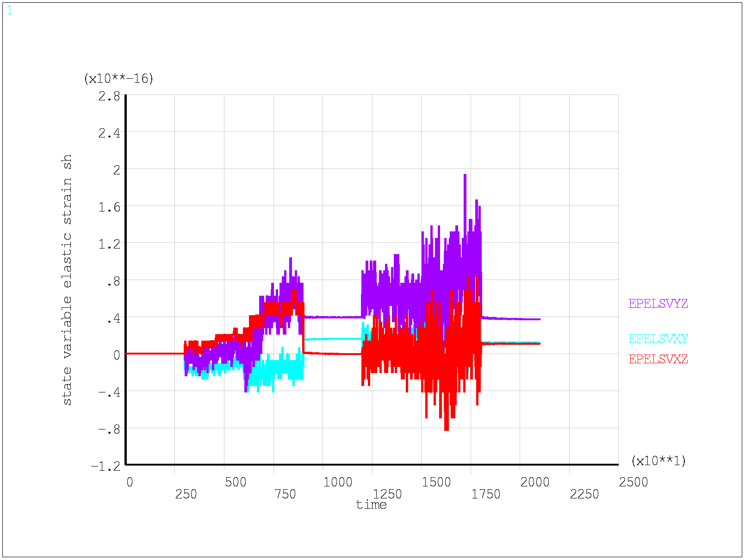Click the EPELSVXY cyan legend label
745x560 pixels.
(658, 339)
